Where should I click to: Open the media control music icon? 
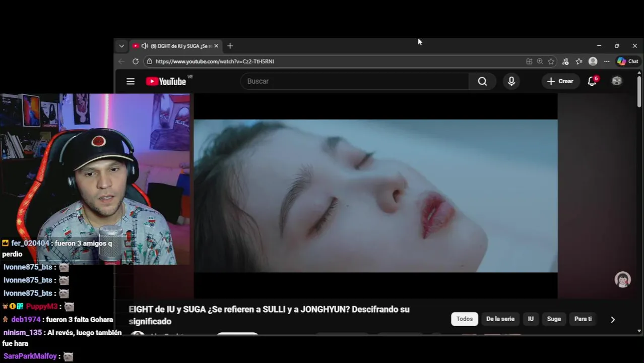(x=565, y=62)
